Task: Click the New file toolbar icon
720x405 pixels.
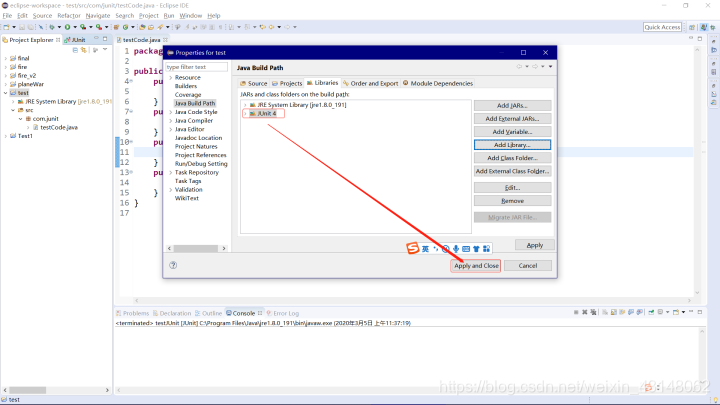Action: [6, 27]
